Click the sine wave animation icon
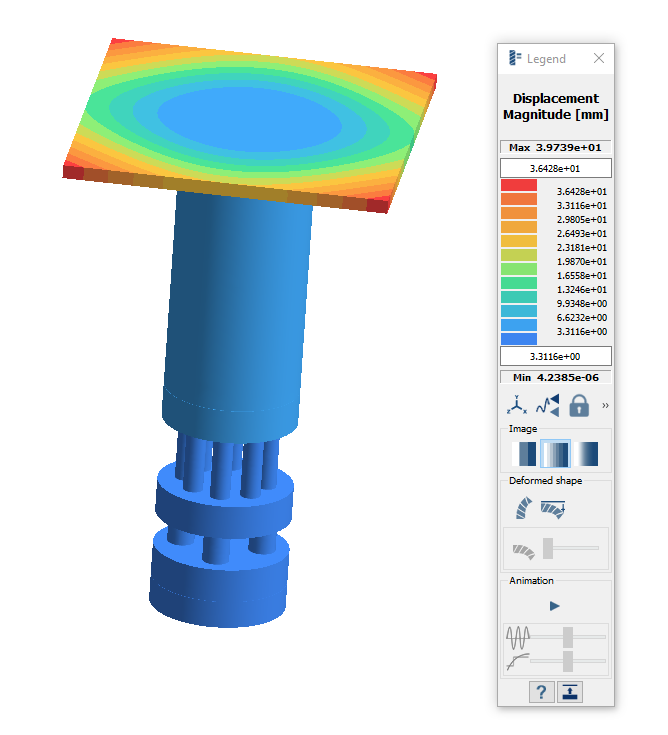 (518, 638)
